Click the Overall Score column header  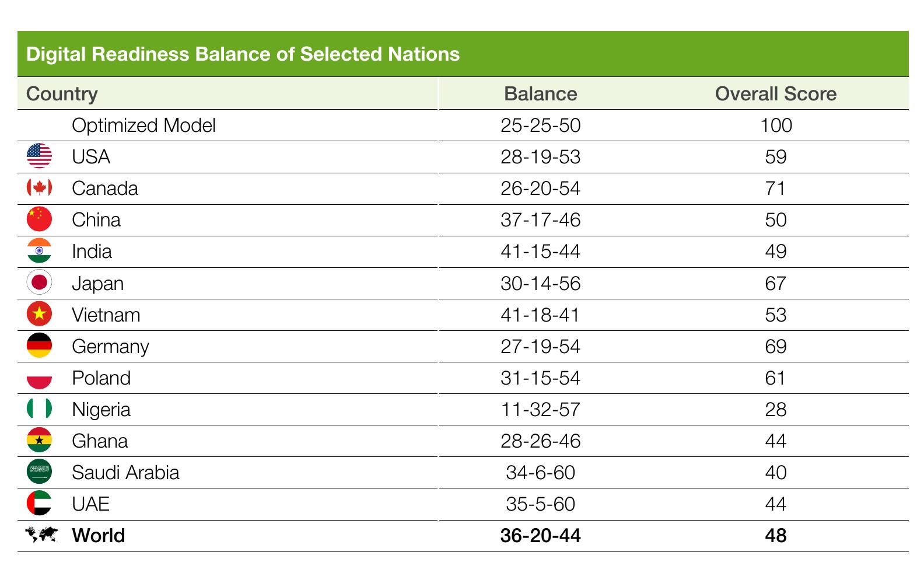(776, 93)
